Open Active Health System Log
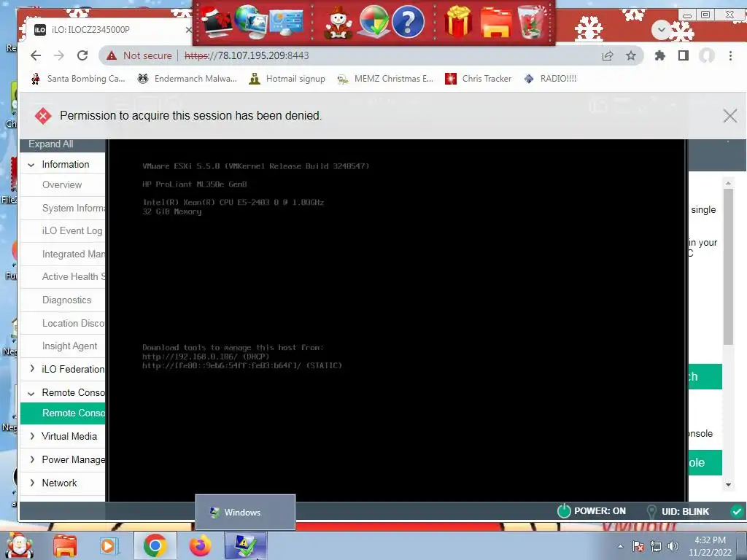This screenshot has width=747, height=560. [x=74, y=276]
